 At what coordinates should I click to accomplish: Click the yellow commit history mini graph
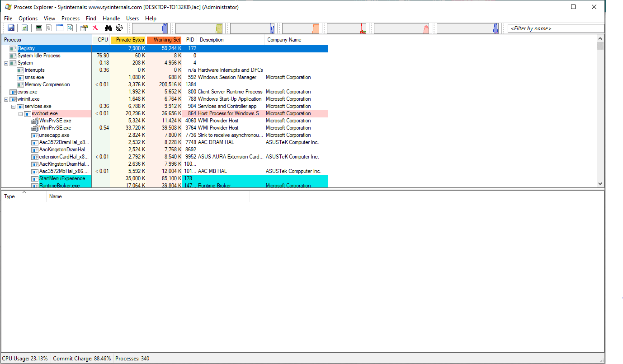pyautogui.click(x=199, y=28)
